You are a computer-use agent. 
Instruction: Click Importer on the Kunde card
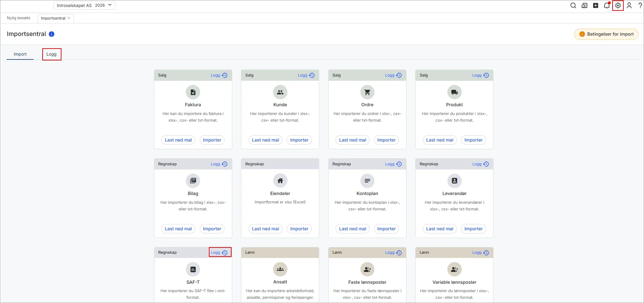tap(299, 140)
